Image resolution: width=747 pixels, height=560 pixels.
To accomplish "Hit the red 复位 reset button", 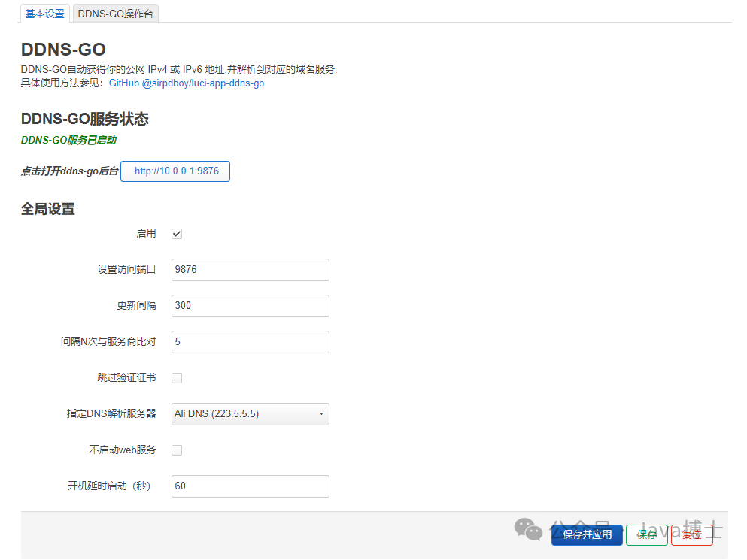I will click(x=691, y=535).
